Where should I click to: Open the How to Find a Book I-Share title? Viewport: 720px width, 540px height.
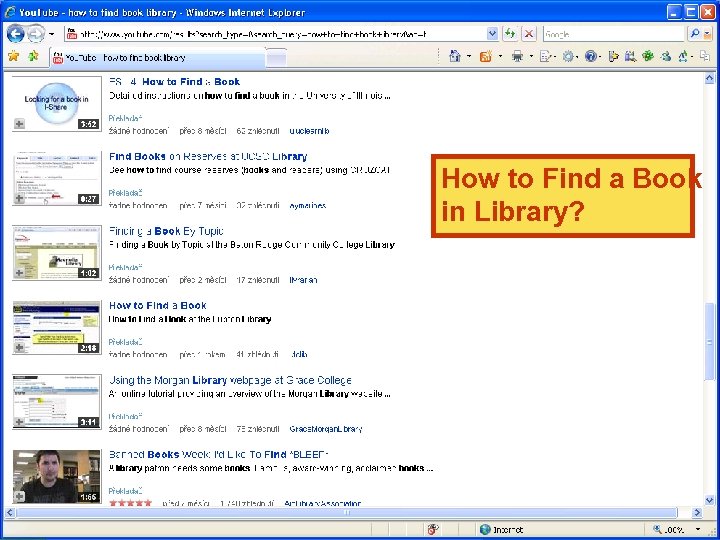pyautogui.click(x=174, y=82)
